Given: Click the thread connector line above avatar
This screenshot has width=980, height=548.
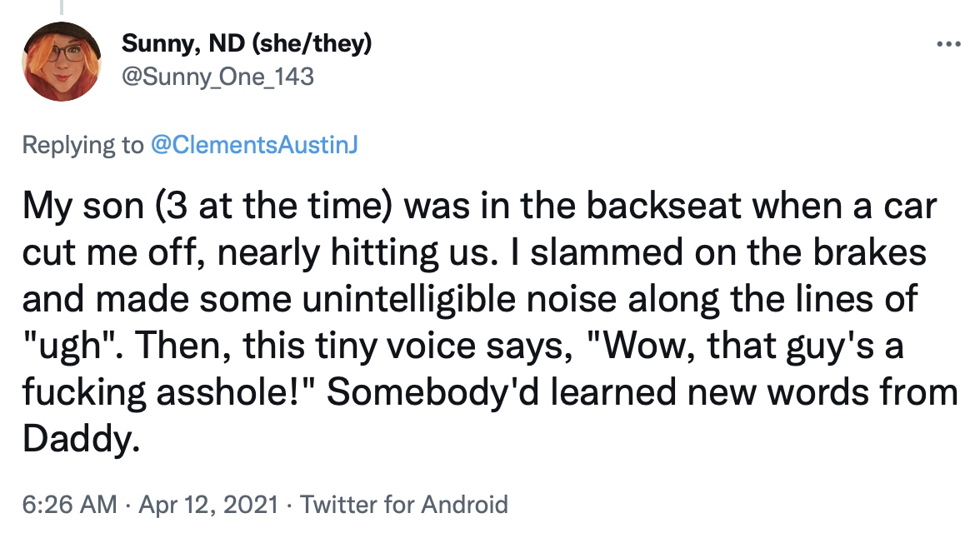Looking at the screenshot, I should click(62, 7).
